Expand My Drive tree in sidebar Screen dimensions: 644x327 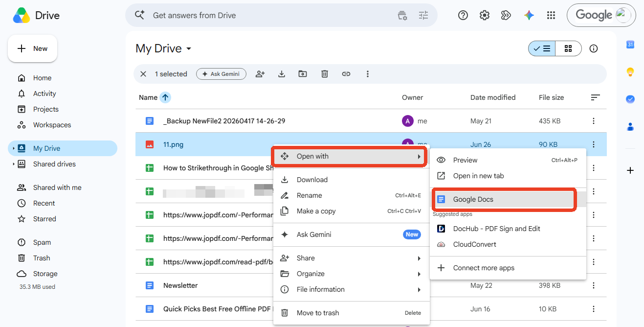[14, 148]
